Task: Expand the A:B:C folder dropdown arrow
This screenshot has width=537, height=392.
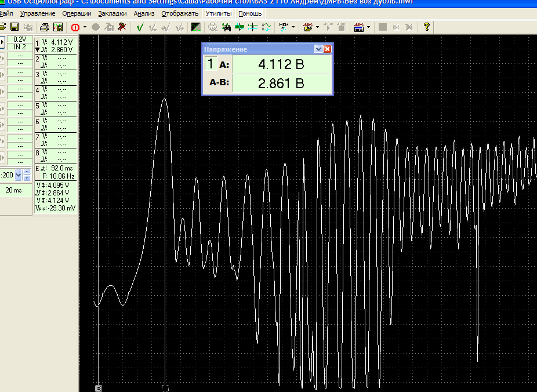Action: [x=317, y=27]
